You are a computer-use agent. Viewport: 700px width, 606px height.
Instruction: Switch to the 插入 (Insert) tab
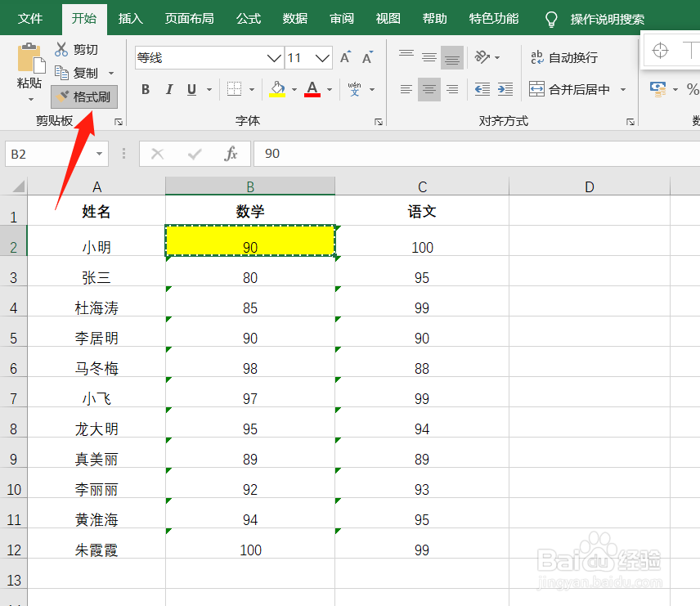click(130, 18)
